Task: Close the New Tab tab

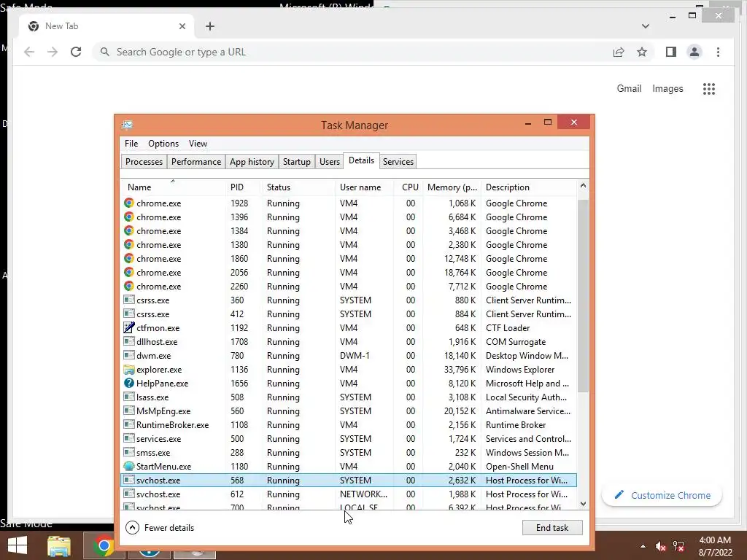Action: (x=182, y=26)
